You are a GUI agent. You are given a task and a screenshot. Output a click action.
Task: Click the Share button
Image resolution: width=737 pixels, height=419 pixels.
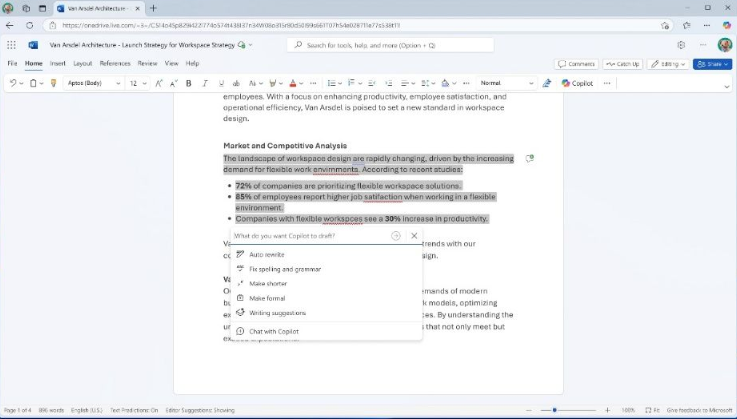pyautogui.click(x=712, y=64)
